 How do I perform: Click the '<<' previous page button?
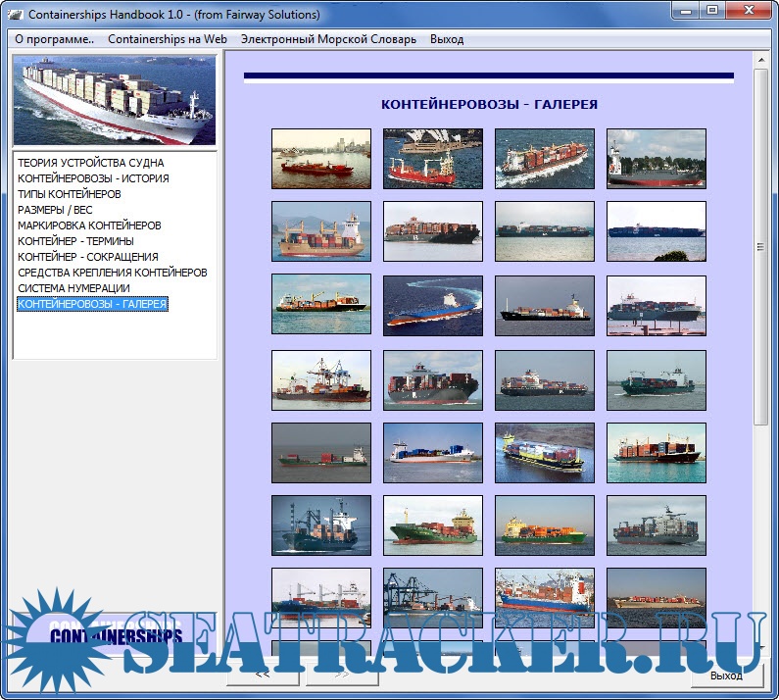pos(263,675)
